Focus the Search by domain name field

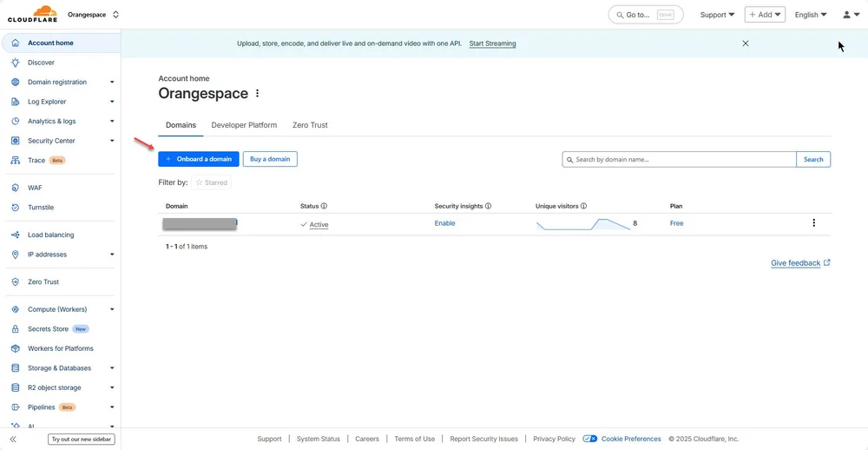tap(680, 160)
